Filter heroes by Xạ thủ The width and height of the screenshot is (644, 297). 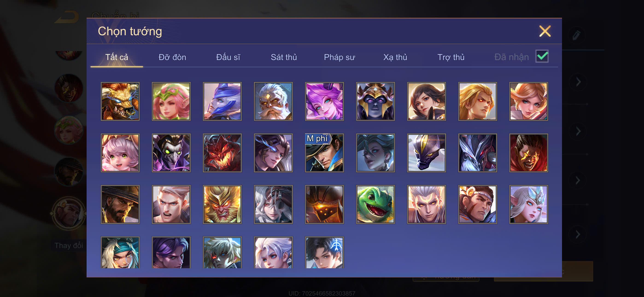395,57
